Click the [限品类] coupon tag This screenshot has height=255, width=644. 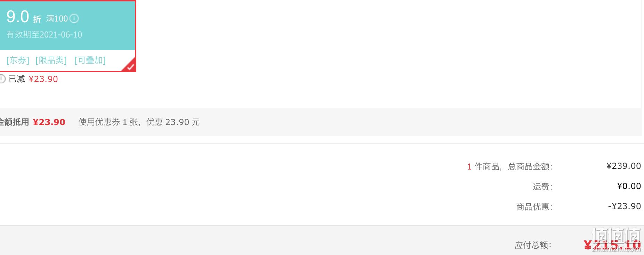point(51,60)
